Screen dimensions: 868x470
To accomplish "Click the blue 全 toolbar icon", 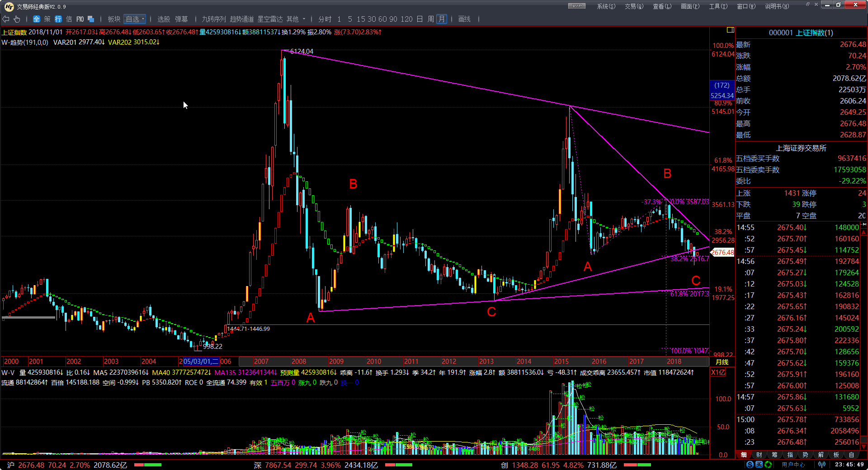I will click(x=37, y=19).
